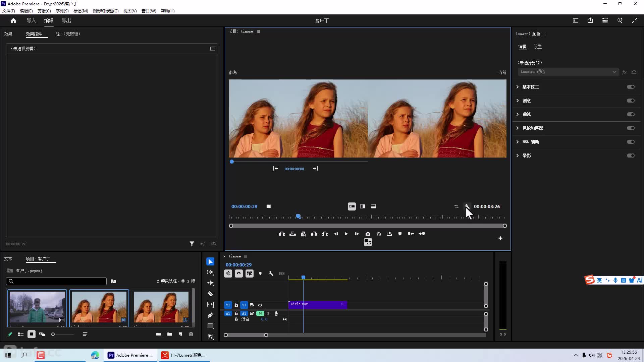
Task: Switch project panel to icon view
Action: 32,334
